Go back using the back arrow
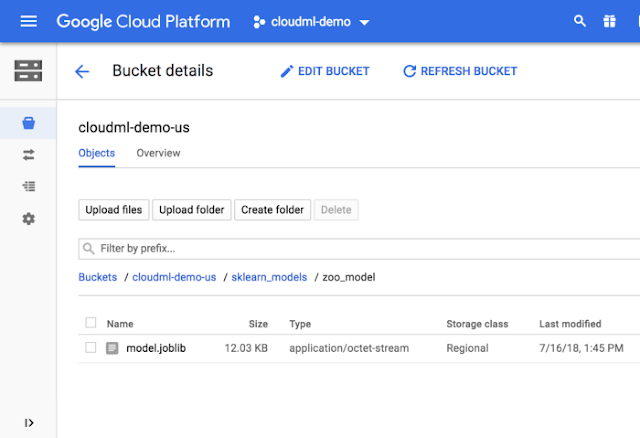Screen dimensions: 640x438 [82, 71]
